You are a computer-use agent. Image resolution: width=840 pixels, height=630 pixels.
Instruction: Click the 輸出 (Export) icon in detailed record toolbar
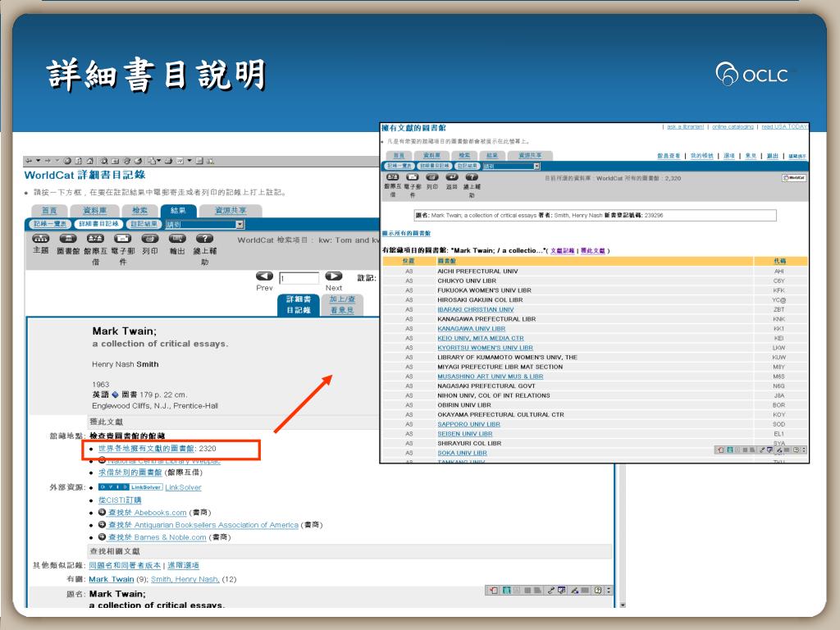pyautogui.click(x=177, y=239)
